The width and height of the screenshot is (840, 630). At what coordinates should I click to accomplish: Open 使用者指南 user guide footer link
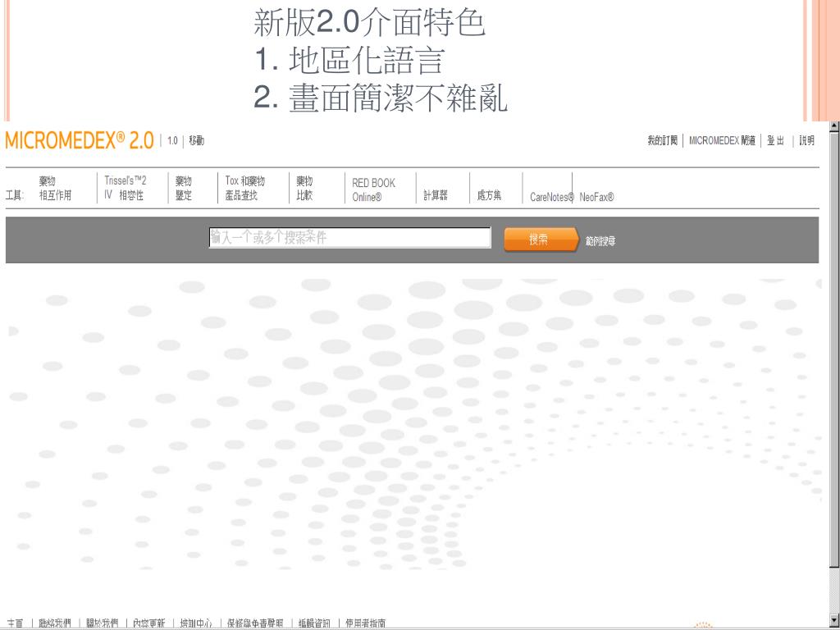365,623
